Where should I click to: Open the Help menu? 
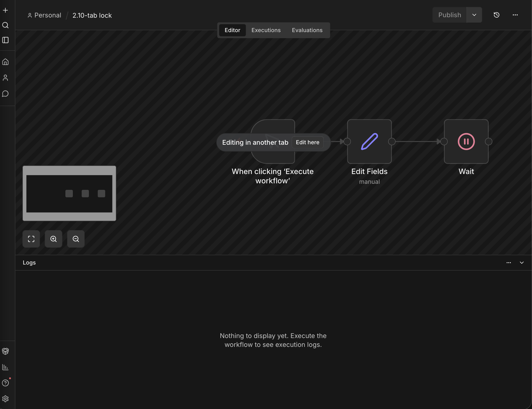click(5, 383)
